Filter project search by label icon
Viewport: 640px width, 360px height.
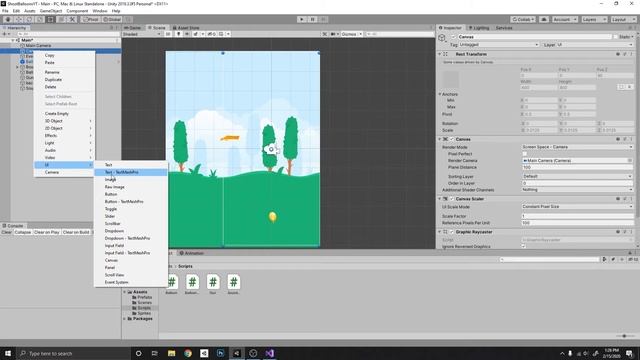(613, 259)
